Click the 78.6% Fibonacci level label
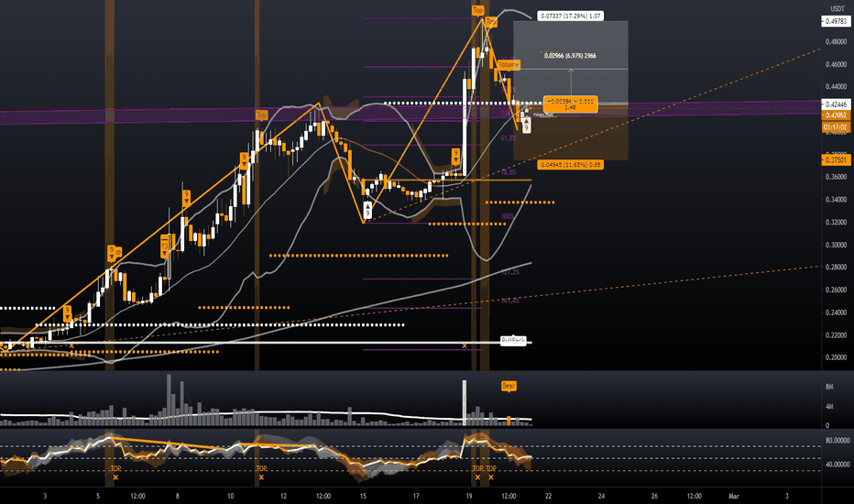This screenshot has height=504, width=854. (x=508, y=172)
